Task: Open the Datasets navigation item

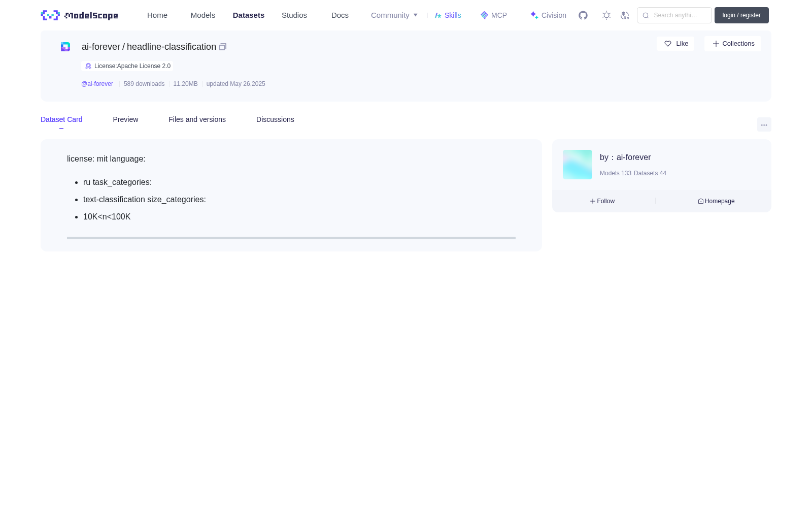Action: [x=249, y=15]
